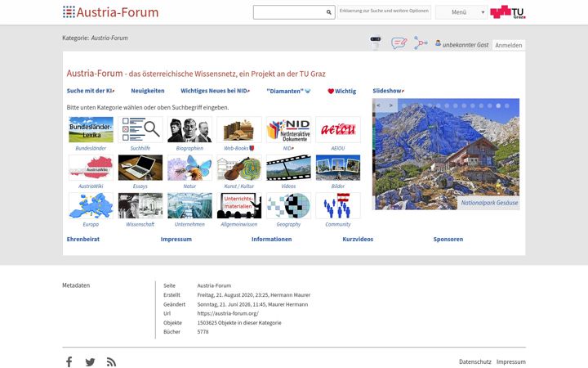Open the TU Graz logo link

coord(508,12)
